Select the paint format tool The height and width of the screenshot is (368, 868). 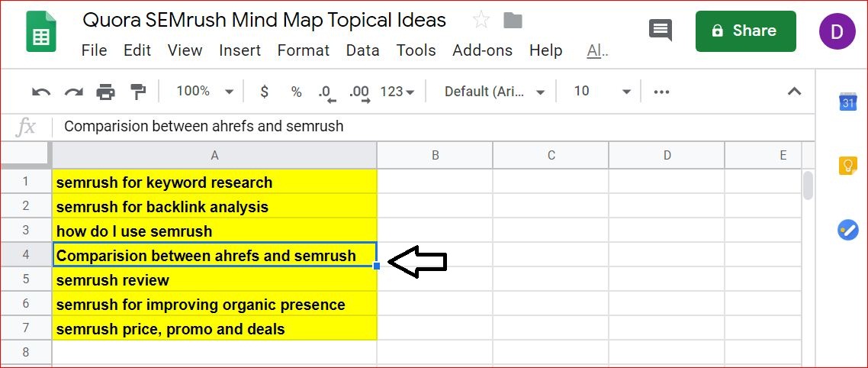tap(137, 92)
